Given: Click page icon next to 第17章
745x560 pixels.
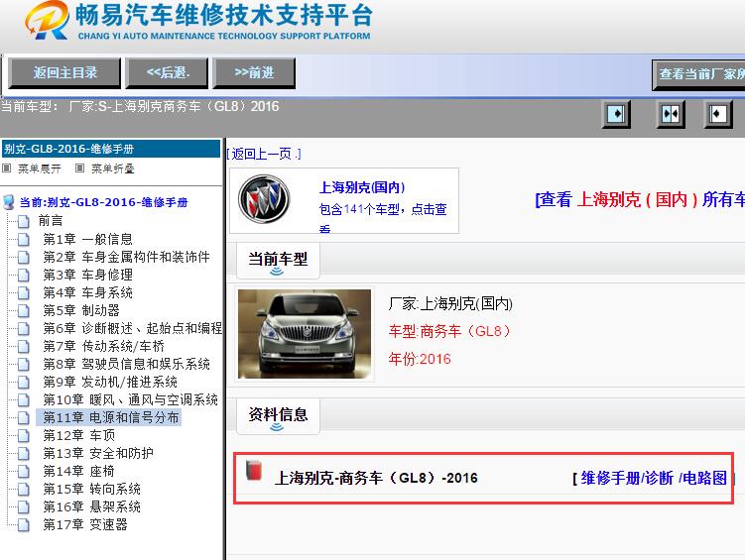Looking at the screenshot, I should (x=23, y=525).
